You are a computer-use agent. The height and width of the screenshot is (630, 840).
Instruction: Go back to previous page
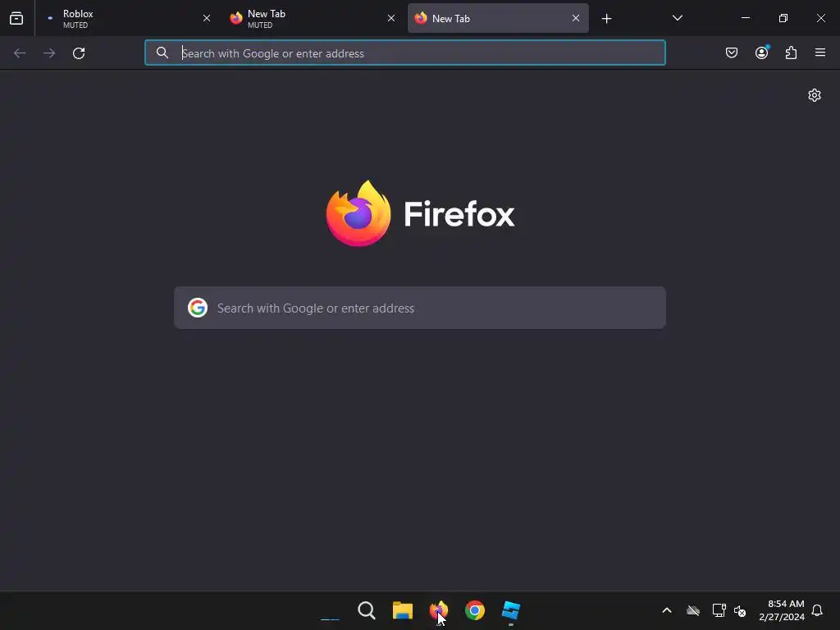point(20,53)
